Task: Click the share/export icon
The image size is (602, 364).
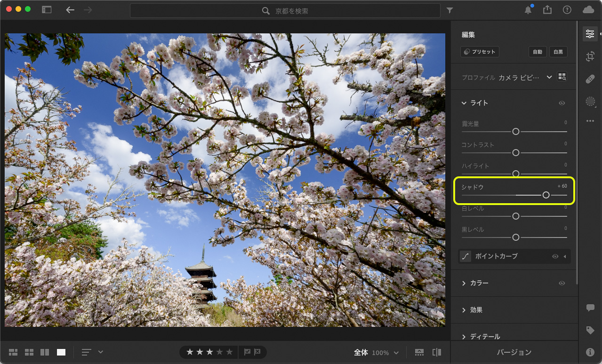Action: [x=547, y=10]
